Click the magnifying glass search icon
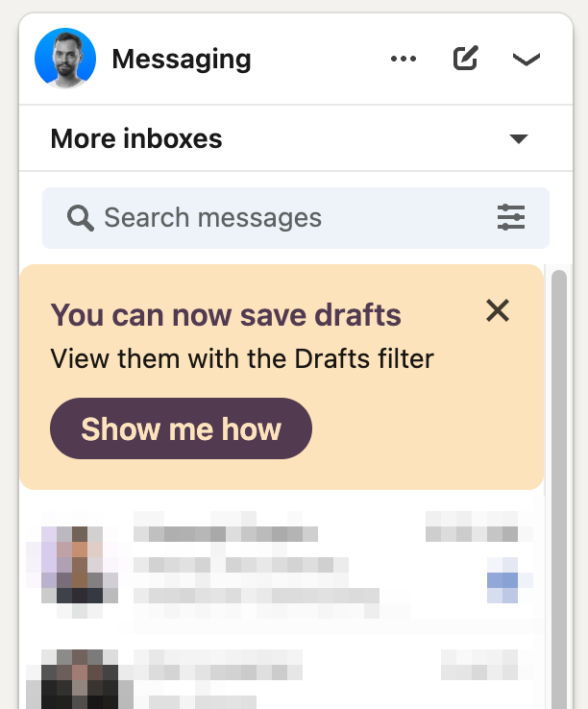The width and height of the screenshot is (588, 709). coord(81,218)
